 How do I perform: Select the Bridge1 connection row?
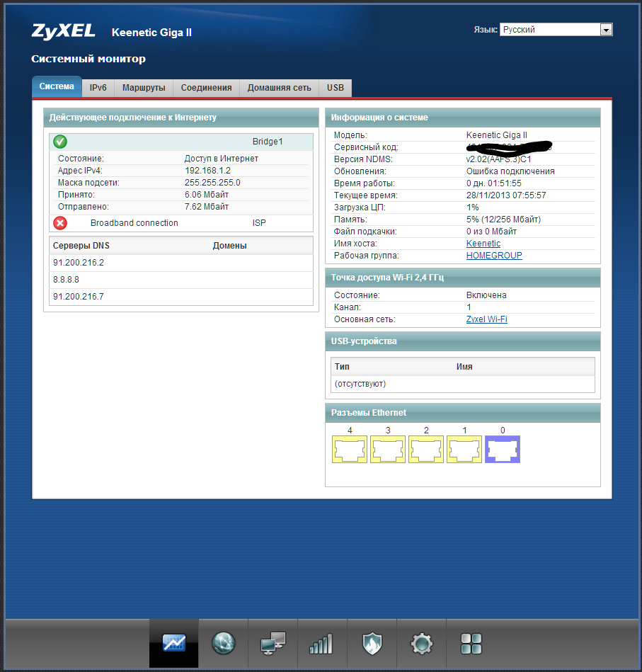click(181, 142)
